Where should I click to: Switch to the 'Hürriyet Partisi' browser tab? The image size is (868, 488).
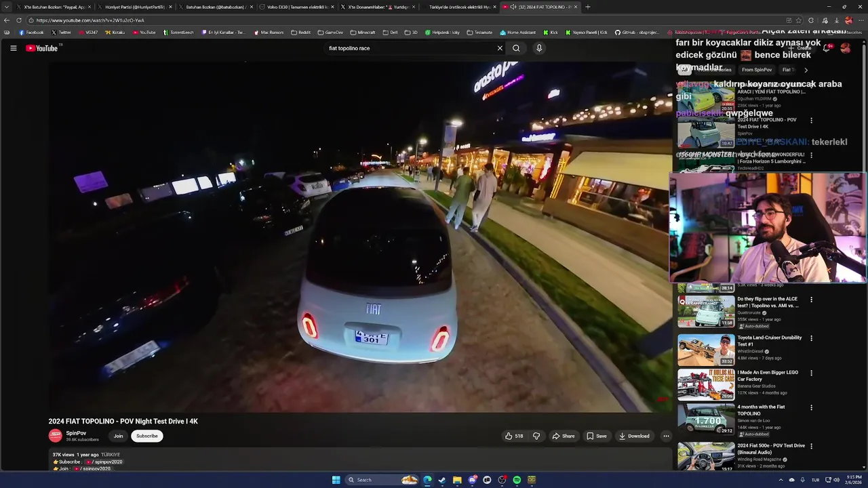[134, 7]
